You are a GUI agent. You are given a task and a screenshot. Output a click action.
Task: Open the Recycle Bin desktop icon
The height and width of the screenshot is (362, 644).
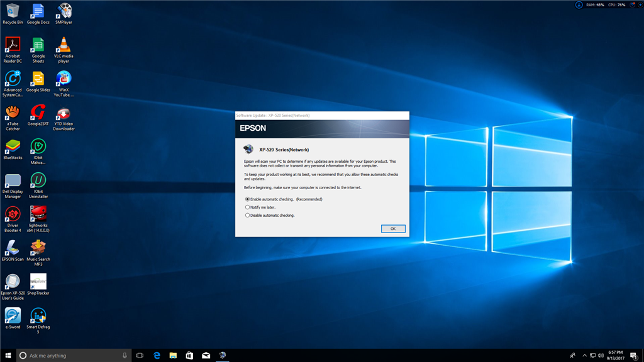[13, 14]
